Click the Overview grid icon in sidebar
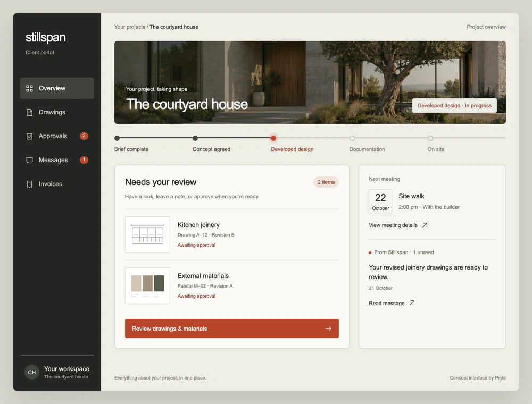 (x=29, y=88)
